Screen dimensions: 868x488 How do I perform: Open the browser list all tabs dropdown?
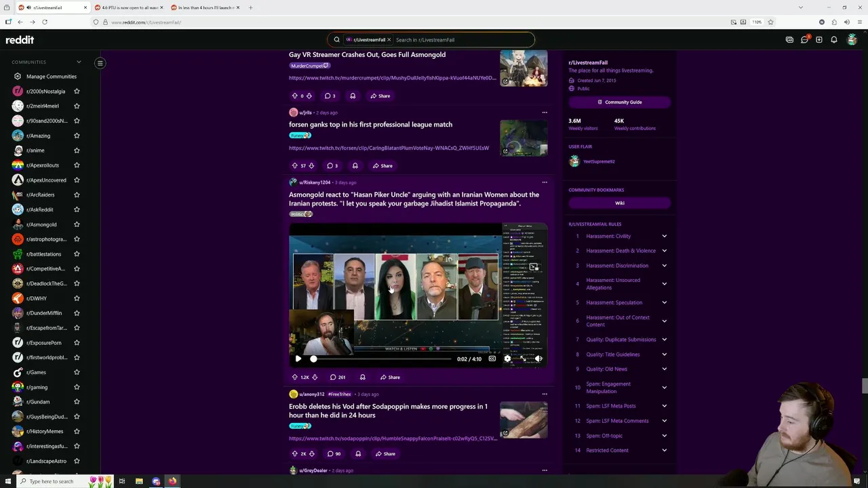click(x=800, y=7)
